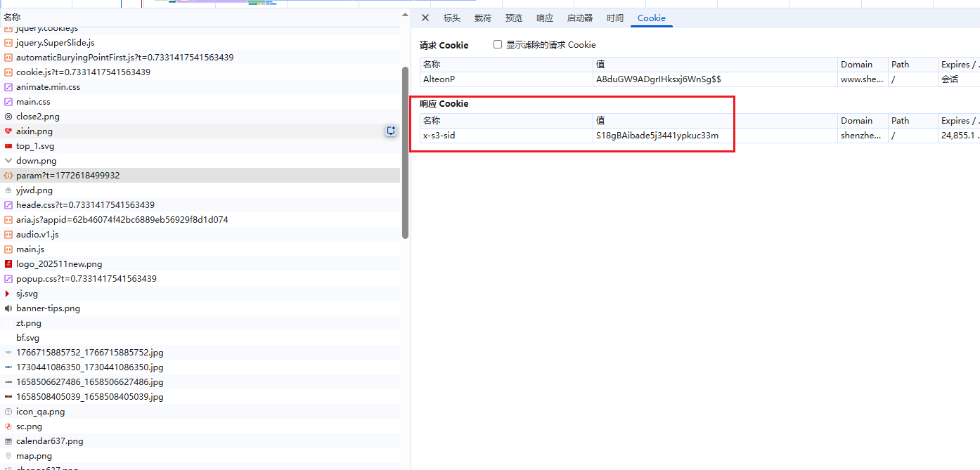Click the fetch icon beside param?t=1772618499932
This screenshot has height=470, width=980.
8,176
